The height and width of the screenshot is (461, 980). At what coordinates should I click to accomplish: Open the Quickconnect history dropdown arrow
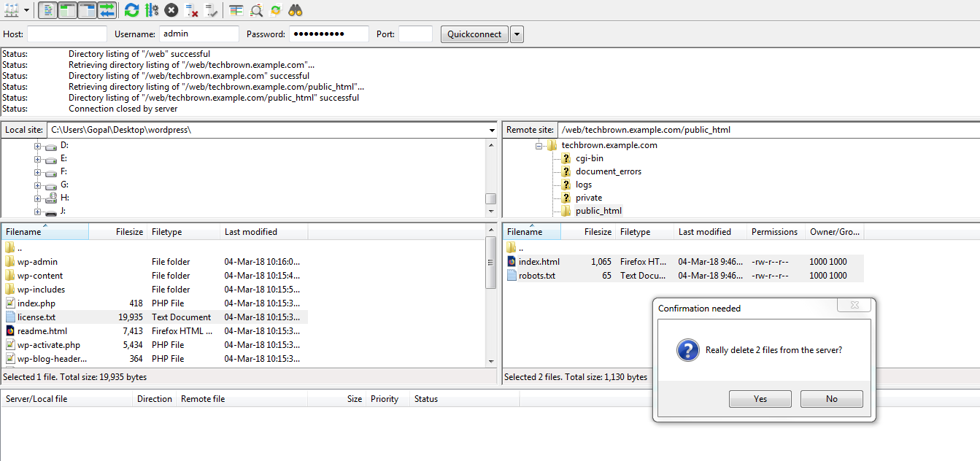click(517, 34)
